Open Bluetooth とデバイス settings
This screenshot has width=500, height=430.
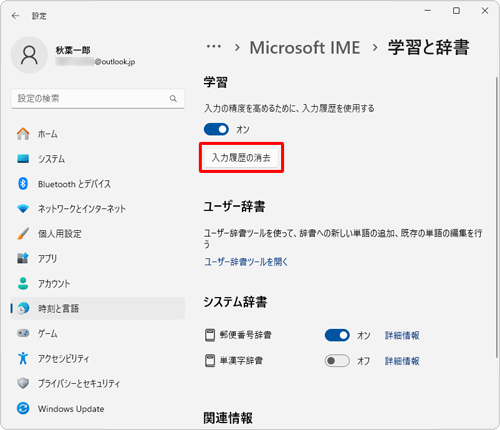click(x=98, y=184)
